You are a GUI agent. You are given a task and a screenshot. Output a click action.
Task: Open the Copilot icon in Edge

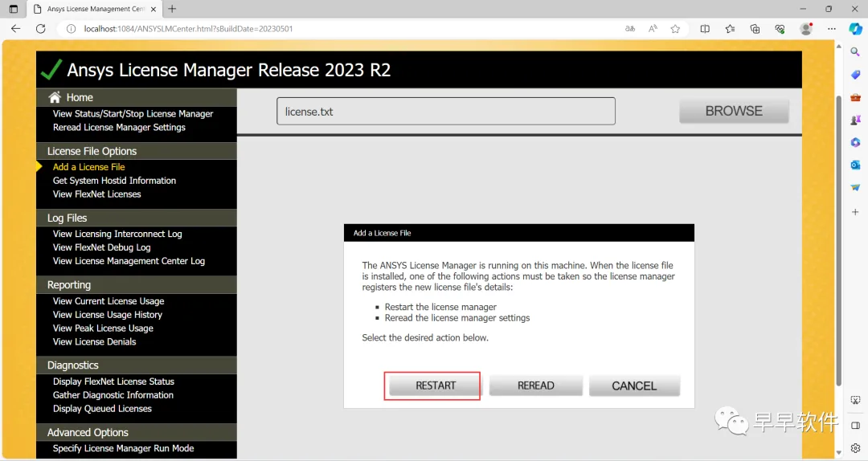tap(855, 29)
